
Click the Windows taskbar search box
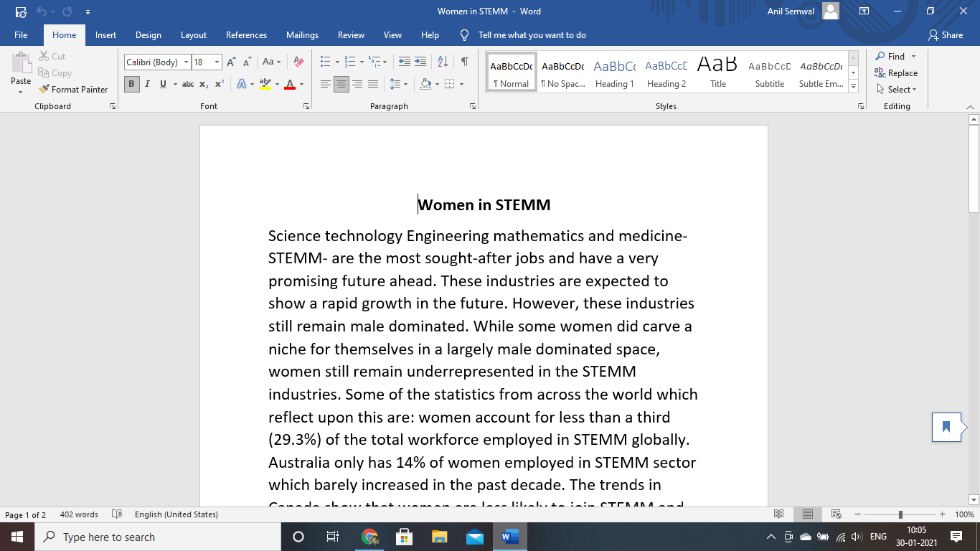pyautogui.click(x=158, y=537)
